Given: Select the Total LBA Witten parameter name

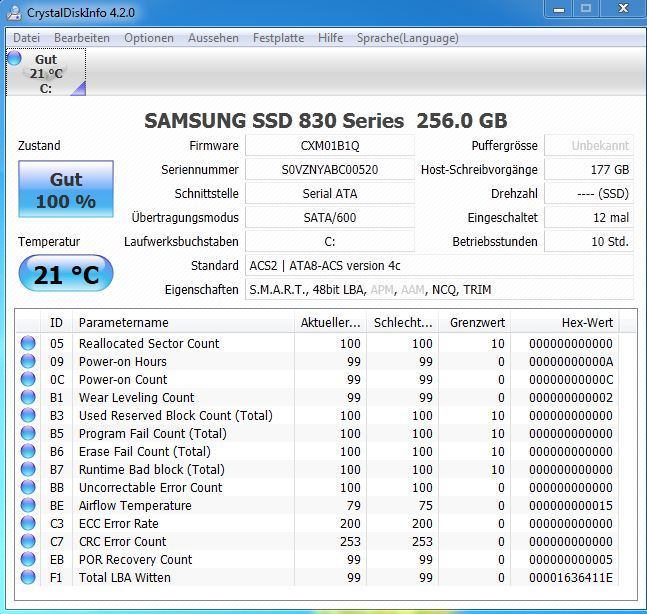Looking at the screenshot, I should 125,578.
